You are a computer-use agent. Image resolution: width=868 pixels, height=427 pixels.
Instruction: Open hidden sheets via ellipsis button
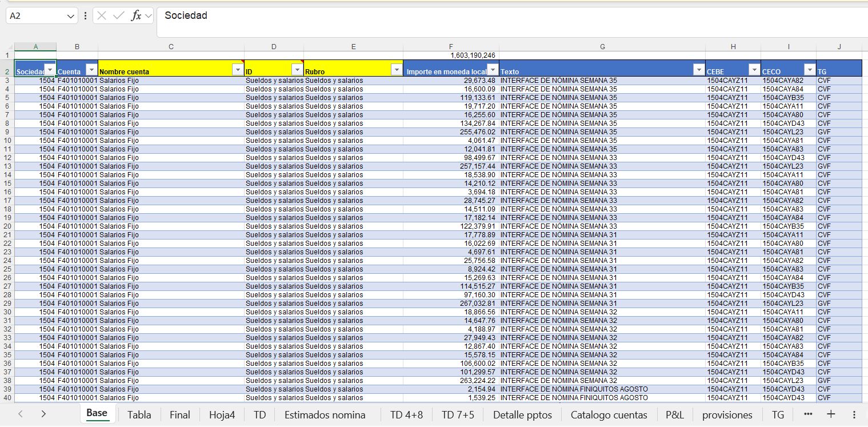(807, 414)
